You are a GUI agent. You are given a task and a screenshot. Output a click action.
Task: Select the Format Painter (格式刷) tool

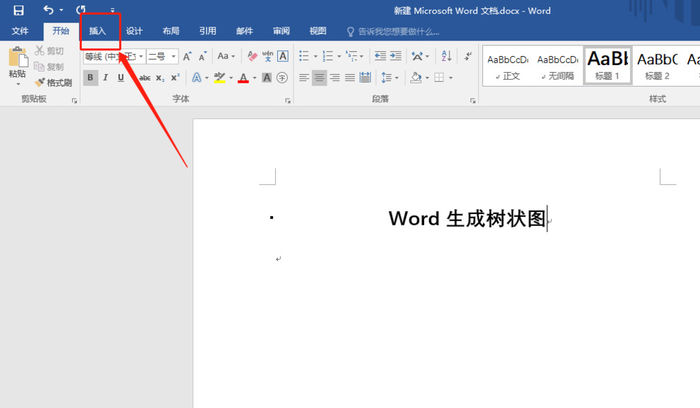tap(52, 83)
